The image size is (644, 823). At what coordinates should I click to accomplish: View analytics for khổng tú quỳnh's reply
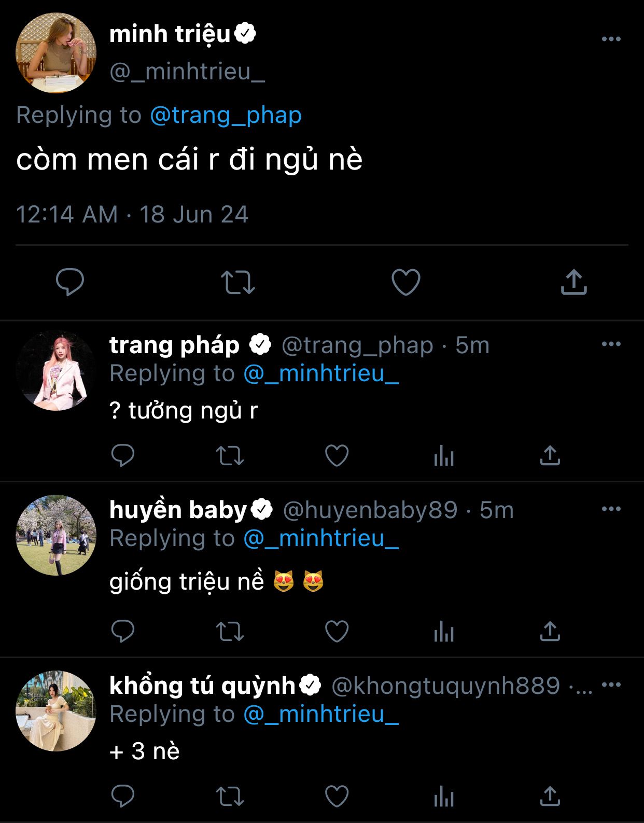444,797
